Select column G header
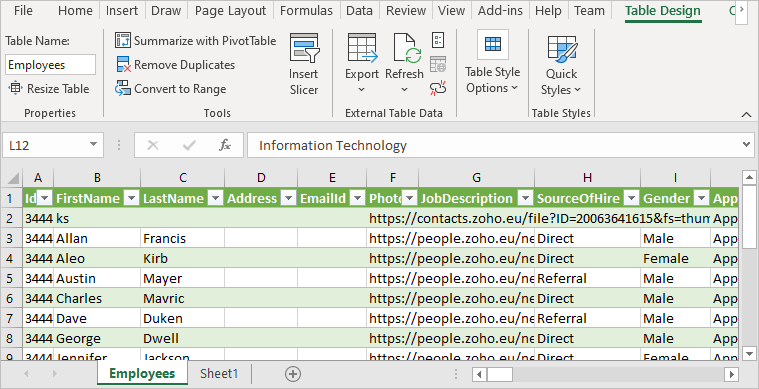This screenshot has height=389, width=759. [476, 178]
